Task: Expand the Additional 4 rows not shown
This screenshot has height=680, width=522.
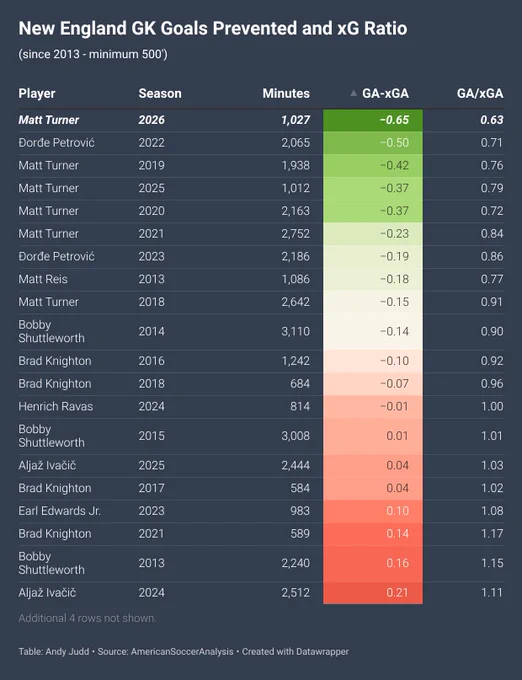Action: [87, 618]
